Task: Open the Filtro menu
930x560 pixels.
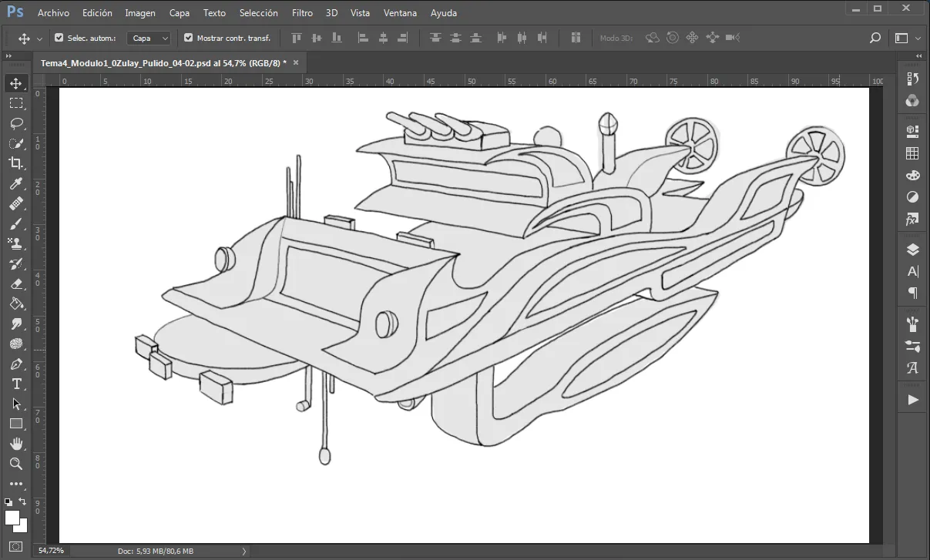Action: pos(302,13)
